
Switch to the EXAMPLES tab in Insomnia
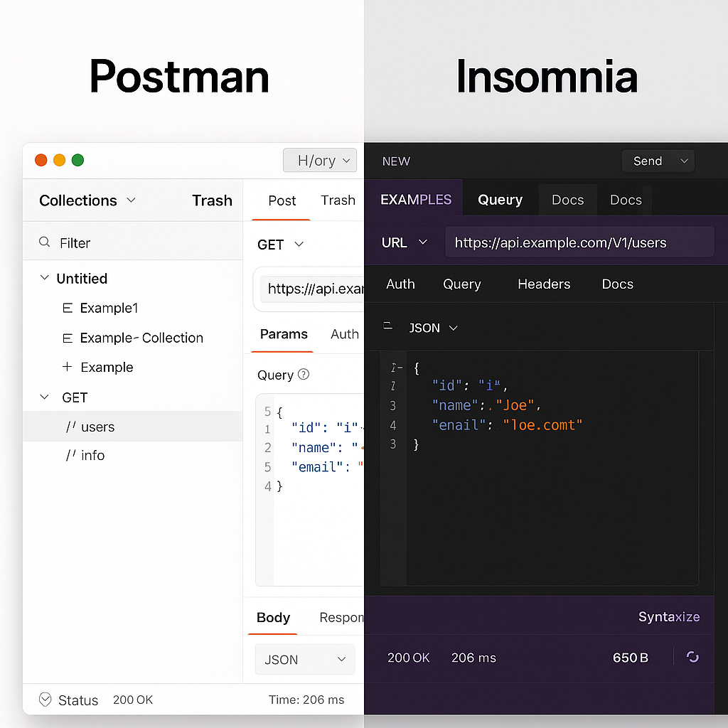414,200
